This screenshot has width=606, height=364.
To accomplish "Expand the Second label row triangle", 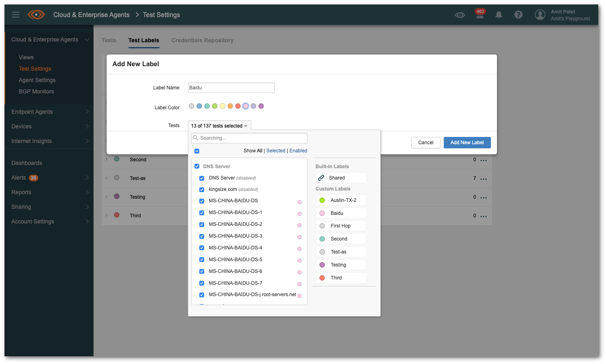I will (x=107, y=159).
